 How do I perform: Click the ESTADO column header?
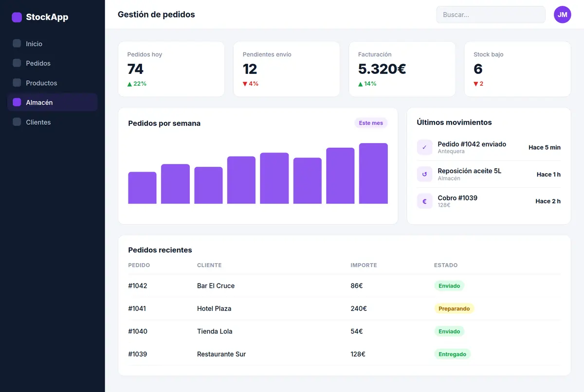[x=446, y=265]
